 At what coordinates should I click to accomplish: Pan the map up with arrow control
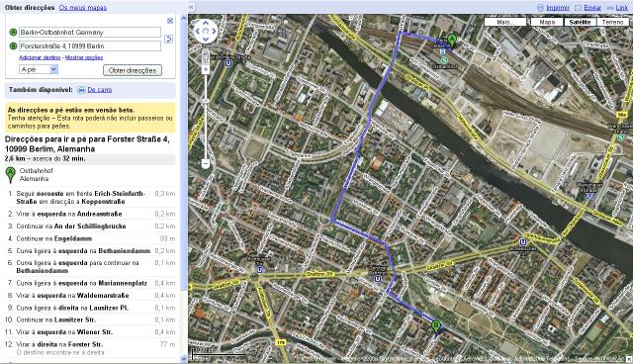click(x=206, y=23)
